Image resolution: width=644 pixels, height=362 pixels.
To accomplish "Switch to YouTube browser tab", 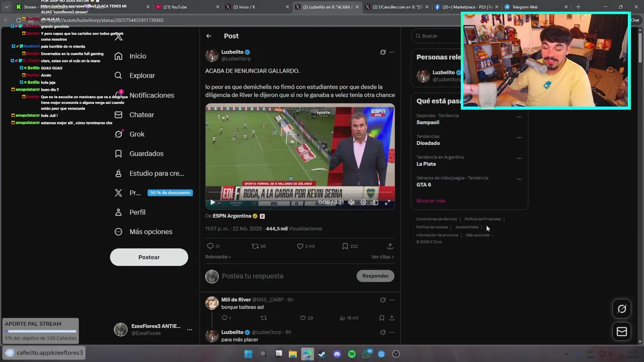I will 187,7.
